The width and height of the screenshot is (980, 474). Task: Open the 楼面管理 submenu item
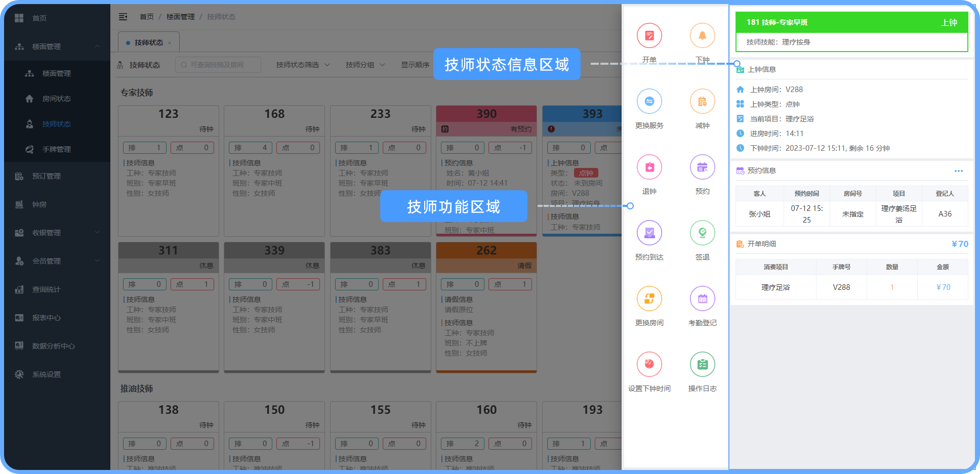(x=57, y=73)
